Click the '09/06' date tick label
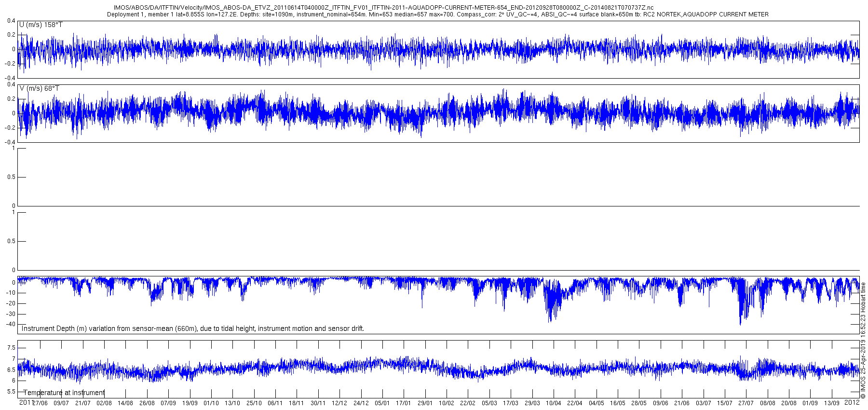This screenshot has width=868, height=410. [661, 403]
